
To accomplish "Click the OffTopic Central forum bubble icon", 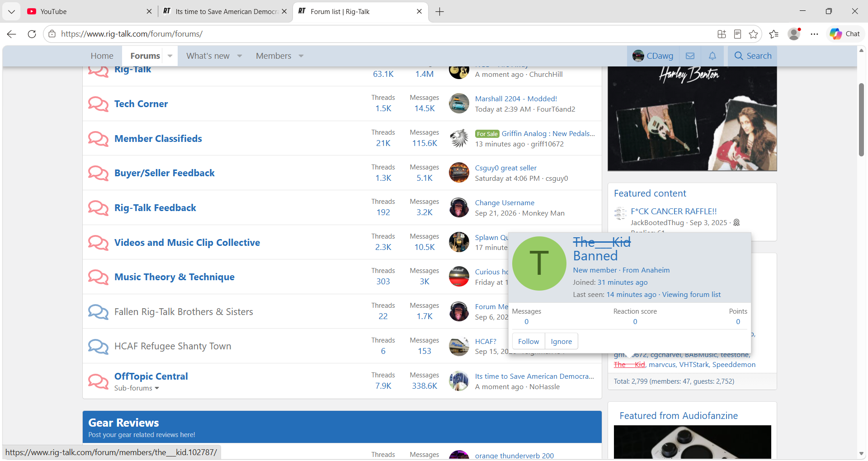I will coord(98,381).
